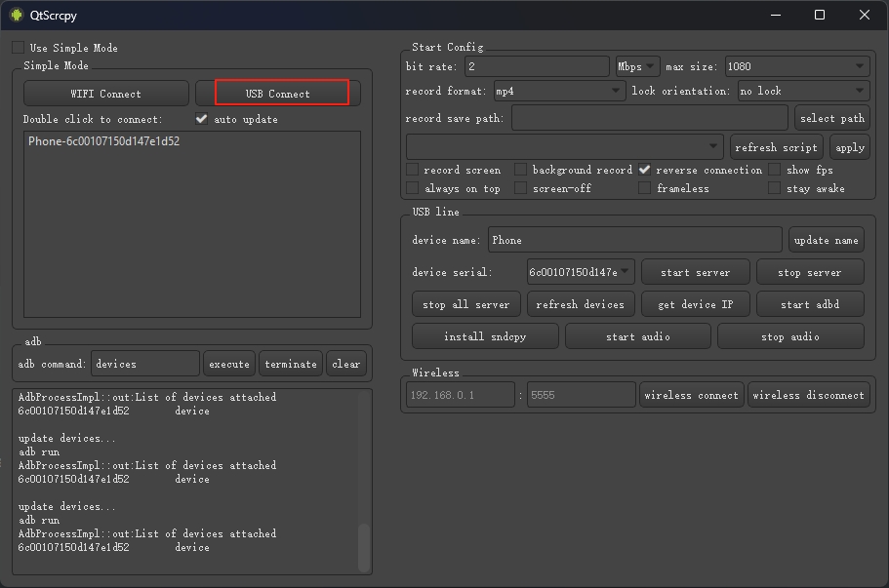Viewport: 889px width, 588px height.
Task: Enable the Use Simple Mode checkbox
Action: pos(19,48)
